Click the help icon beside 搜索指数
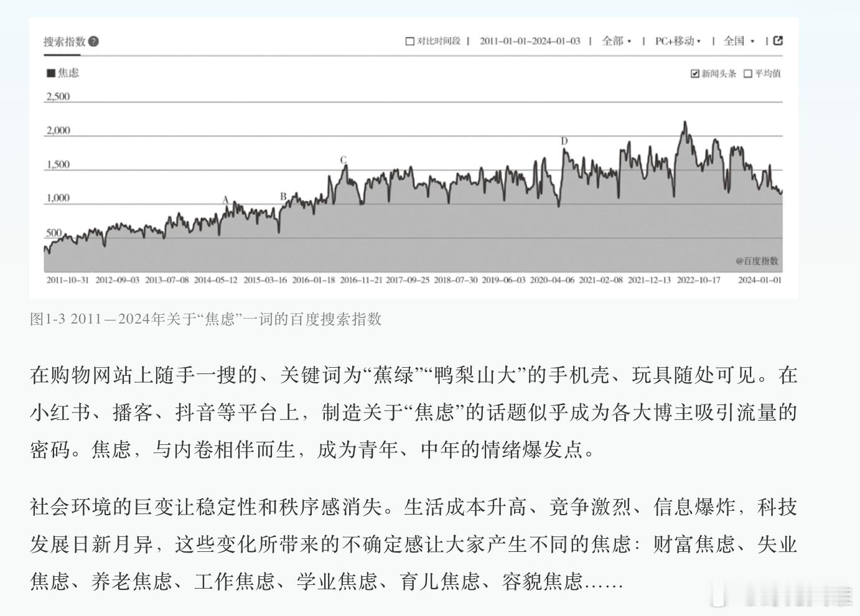The width and height of the screenshot is (860, 616). (x=93, y=42)
